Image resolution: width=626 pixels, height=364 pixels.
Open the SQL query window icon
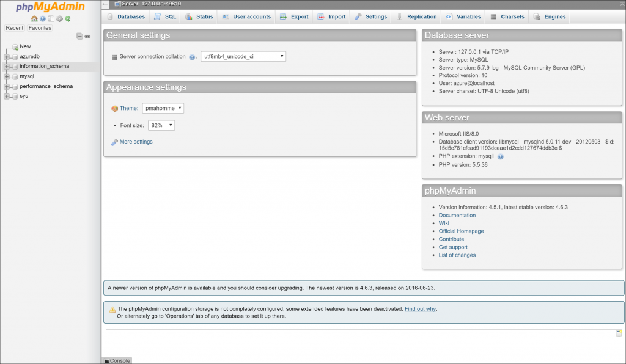point(51,19)
